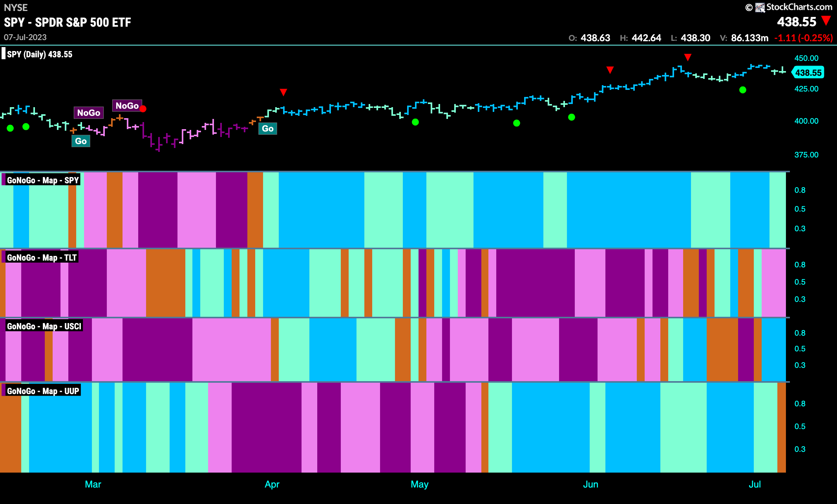Select the first NoGo signal label

89,113
